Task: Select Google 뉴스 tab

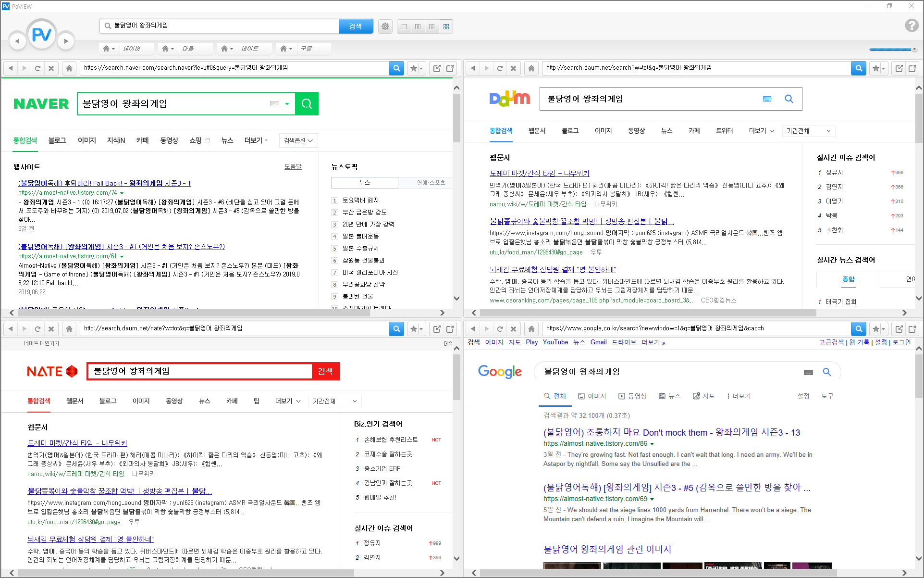Action: coord(670,396)
